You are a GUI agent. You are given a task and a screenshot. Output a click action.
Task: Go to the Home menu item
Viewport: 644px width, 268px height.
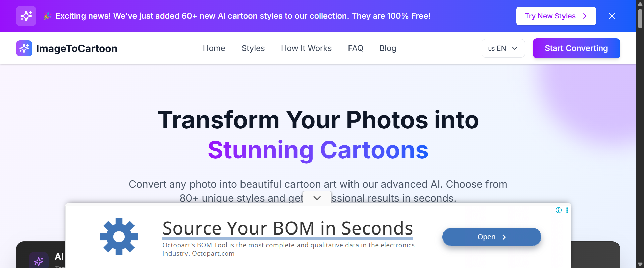[x=214, y=48]
